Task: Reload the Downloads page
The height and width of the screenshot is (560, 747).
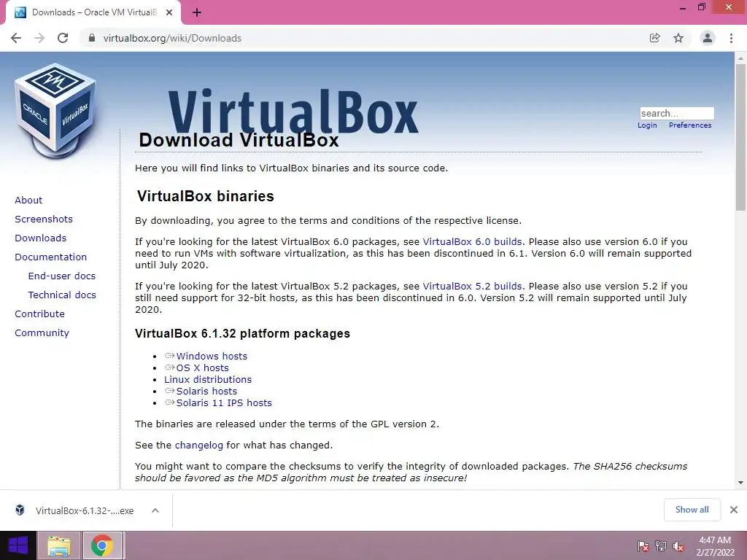Action: 63,38
